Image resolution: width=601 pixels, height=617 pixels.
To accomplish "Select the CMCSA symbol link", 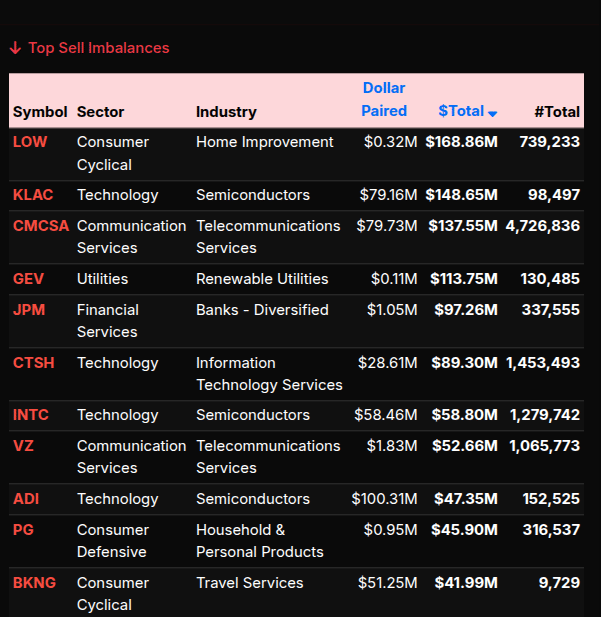I will pyautogui.click(x=41, y=226).
